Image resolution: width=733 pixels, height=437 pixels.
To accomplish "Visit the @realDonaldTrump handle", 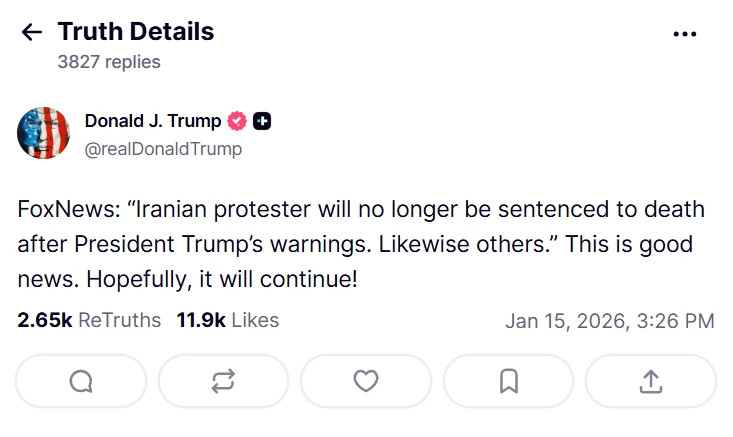I will pos(163,149).
